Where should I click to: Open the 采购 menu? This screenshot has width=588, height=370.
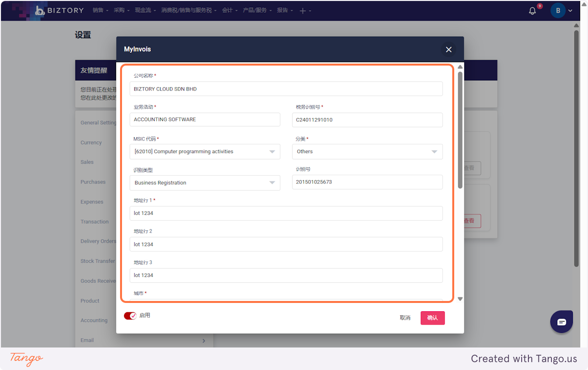(x=122, y=10)
